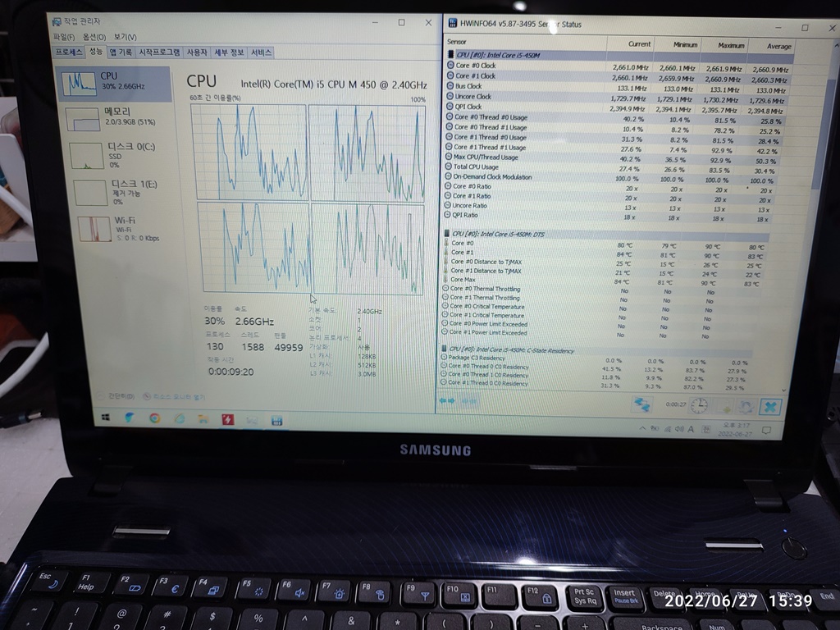Click the HWiNFO clock timer icon
This screenshot has height=630, width=840.
699,406
